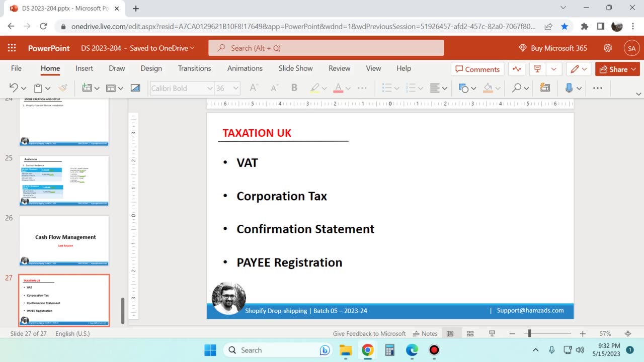This screenshot has height=362, width=644.
Task: Click the Find magnifier icon in ribbon
Action: point(516,88)
